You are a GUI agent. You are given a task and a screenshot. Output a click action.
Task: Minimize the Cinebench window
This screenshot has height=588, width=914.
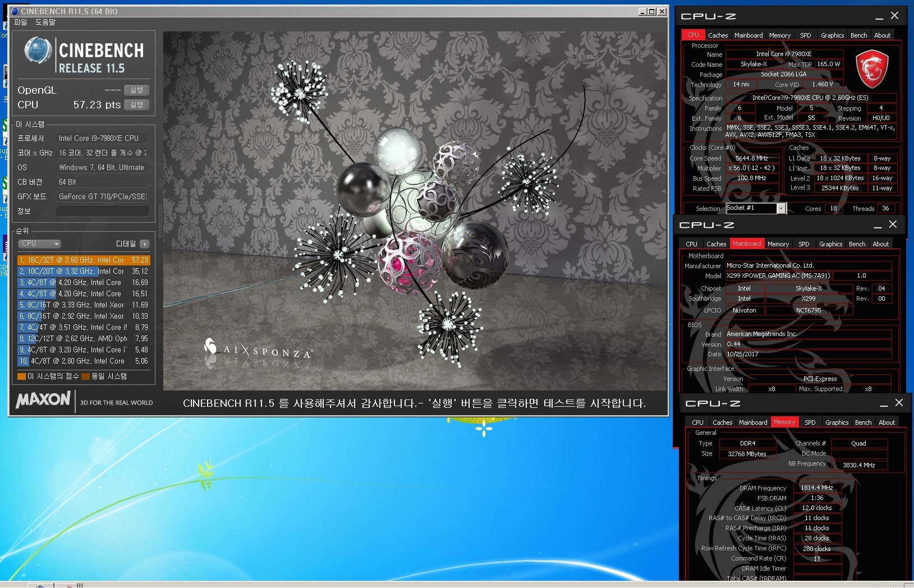coord(642,11)
